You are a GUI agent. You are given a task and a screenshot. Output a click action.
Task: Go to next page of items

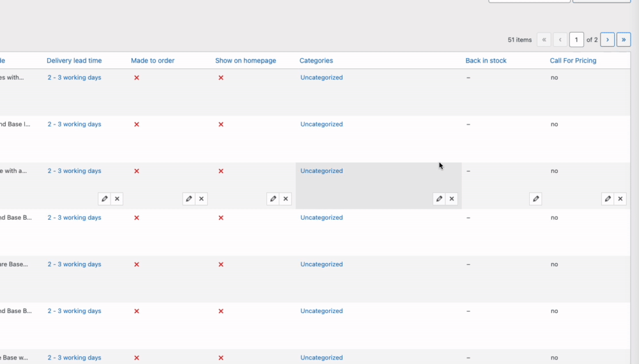pyautogui.click(x=607, y=40)
